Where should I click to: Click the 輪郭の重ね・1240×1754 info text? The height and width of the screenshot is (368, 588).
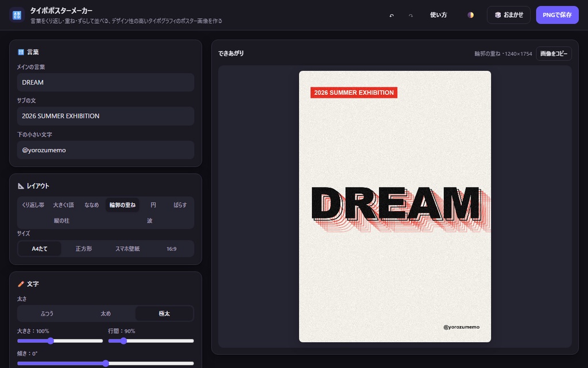point(503,53)
